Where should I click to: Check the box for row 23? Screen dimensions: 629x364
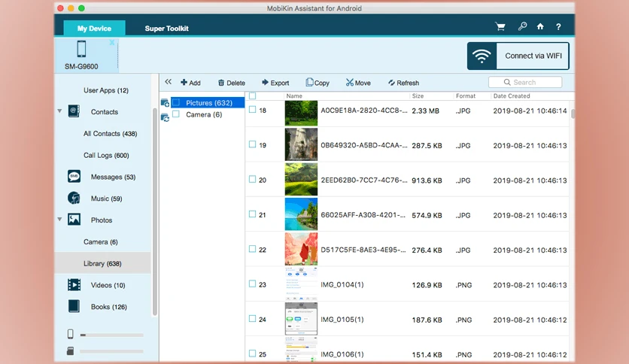[x=252, y=284]
